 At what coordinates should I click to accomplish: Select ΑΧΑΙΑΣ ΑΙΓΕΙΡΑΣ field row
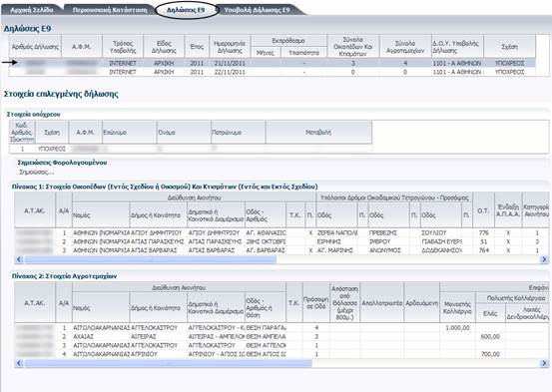click(x=281, y=336)
